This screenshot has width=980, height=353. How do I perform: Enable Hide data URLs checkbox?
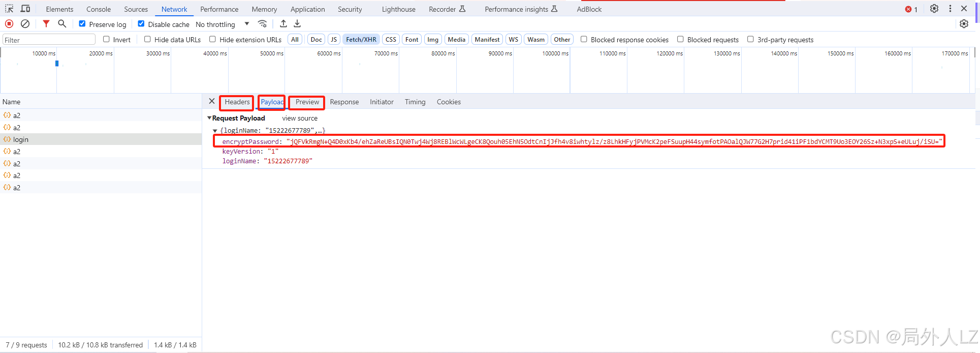click(147, 39)
